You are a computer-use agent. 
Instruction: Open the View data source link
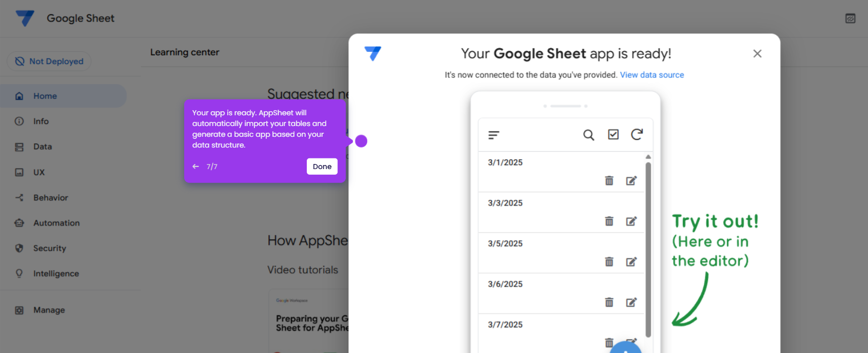tap(652, 75)
